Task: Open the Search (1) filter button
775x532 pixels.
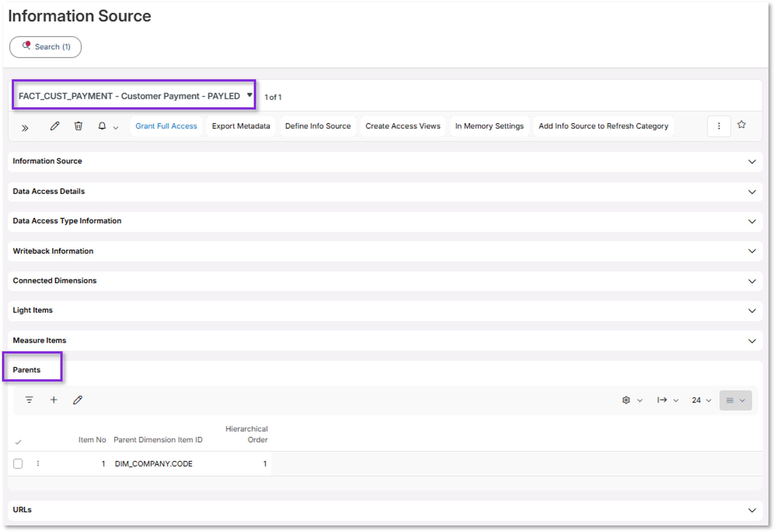Action: [45, 47]
